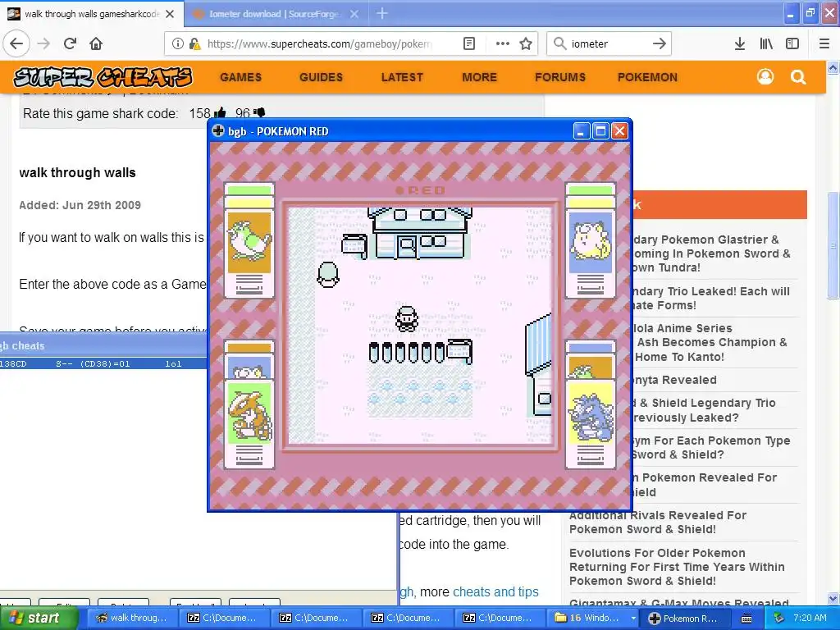The width and height of the screenshot is (840, 630).
Task: Open LATEST menu on SuperCheats
Action: click(x=402, y=77)
